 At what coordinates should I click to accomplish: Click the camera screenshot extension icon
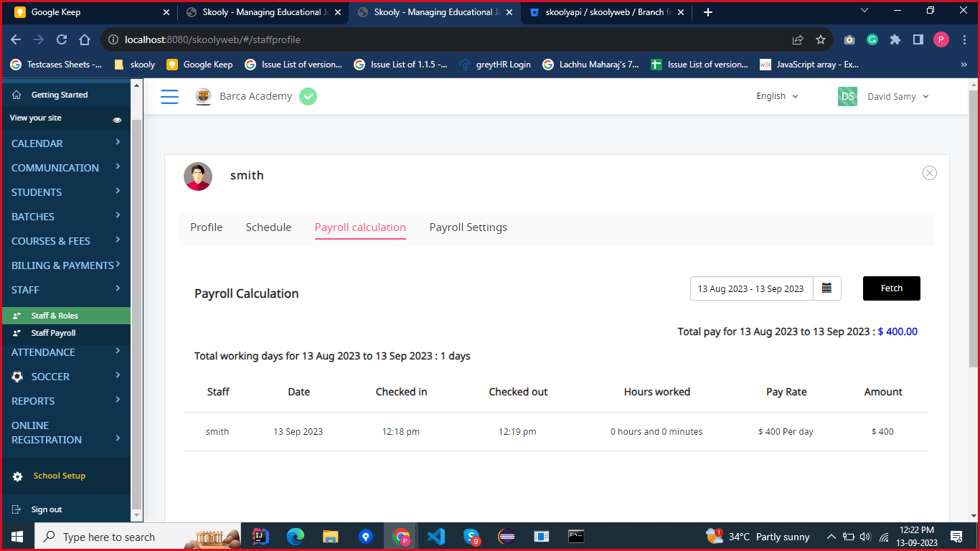point(849,40)
